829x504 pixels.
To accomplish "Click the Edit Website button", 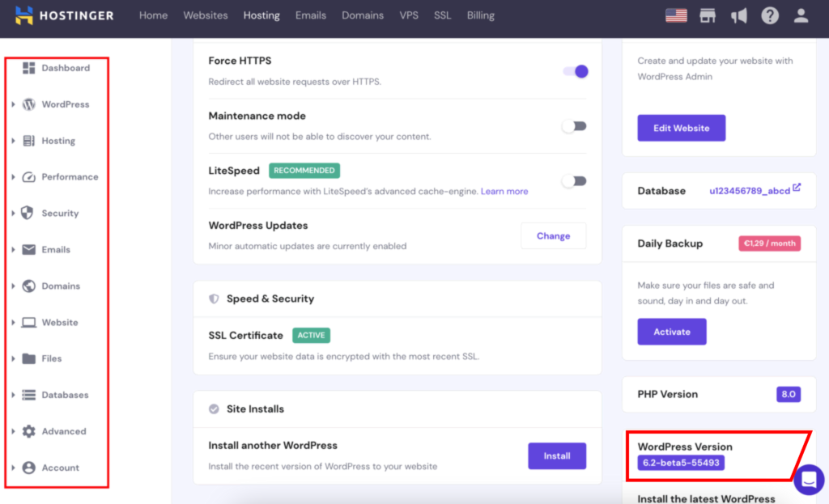I will tap(681, 128).
